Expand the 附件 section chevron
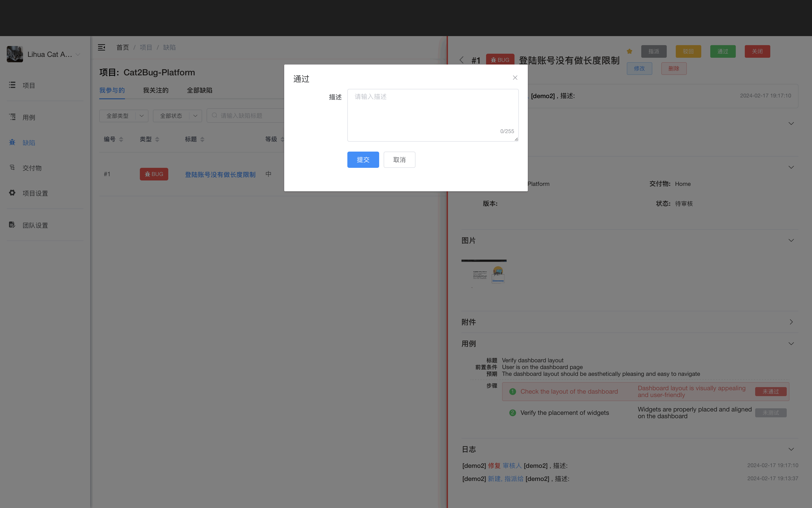 [791, 322]
